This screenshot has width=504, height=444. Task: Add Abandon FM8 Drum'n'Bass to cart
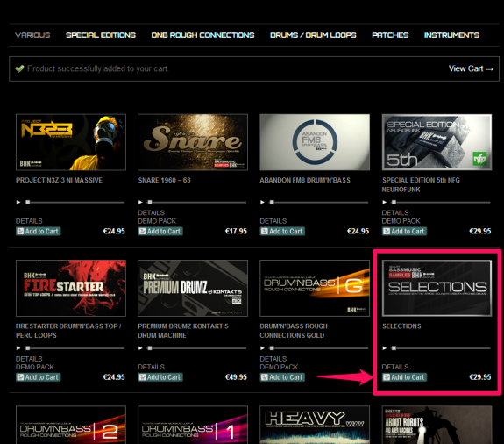tap(282, 232)
